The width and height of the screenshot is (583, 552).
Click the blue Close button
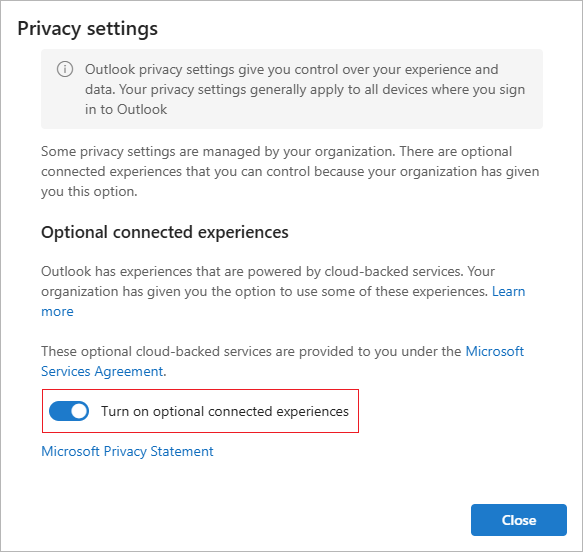pos(519,520)
